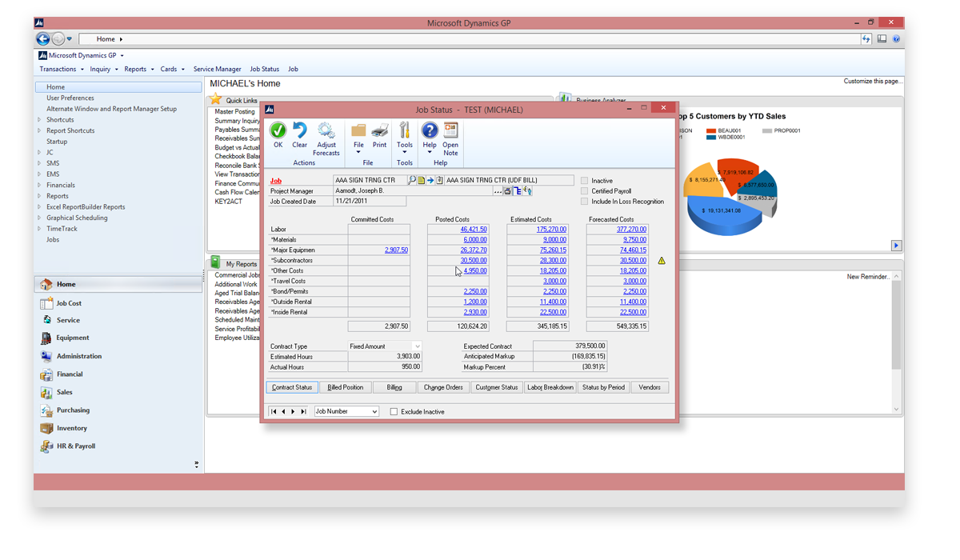Screen dimensions: 960x560
Task: Click the Billed Position button
Action: click(x=346, y=387)
